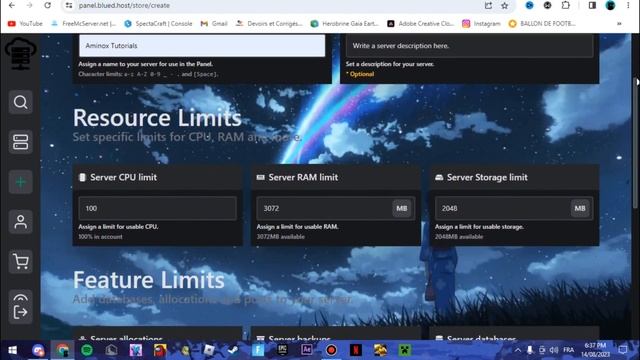Open the Devoirs et Corrigés bookmark

[269, 24]
